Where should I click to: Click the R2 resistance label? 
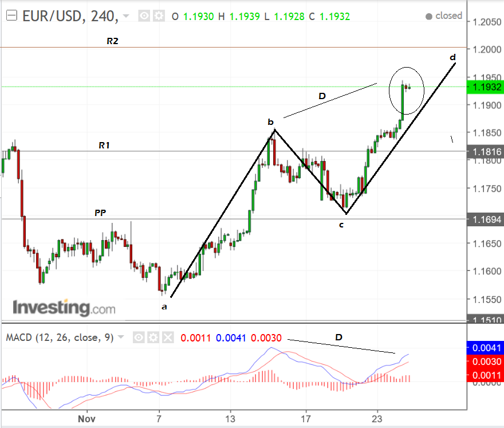point(112,41)
